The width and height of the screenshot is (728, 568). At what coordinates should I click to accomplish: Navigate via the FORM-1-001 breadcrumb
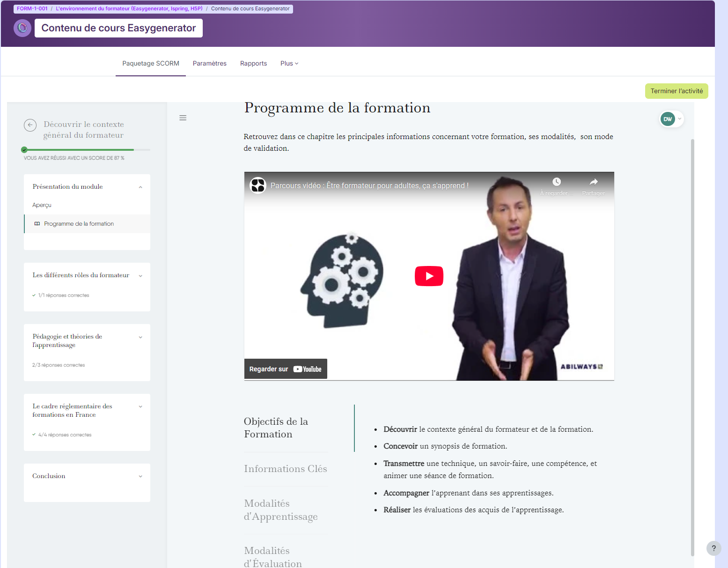pos(32,8)
